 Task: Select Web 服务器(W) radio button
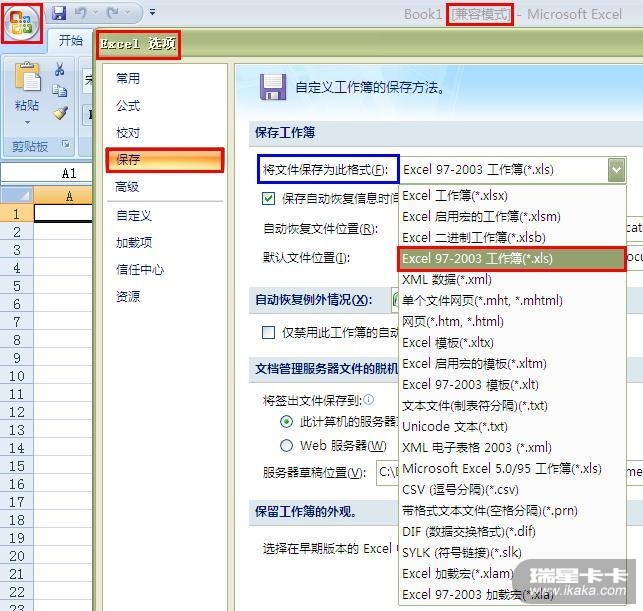tap(286, 445)
